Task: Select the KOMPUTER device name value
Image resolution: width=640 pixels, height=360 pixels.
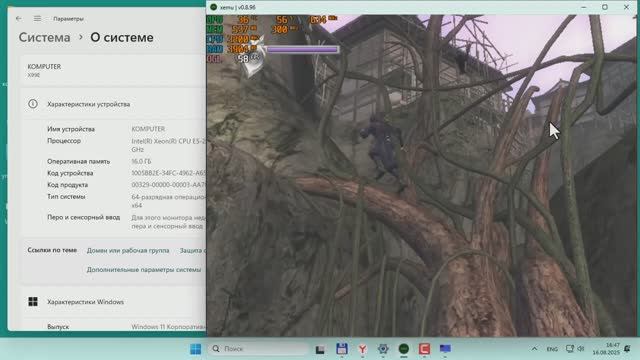Action: pos(148,129)
